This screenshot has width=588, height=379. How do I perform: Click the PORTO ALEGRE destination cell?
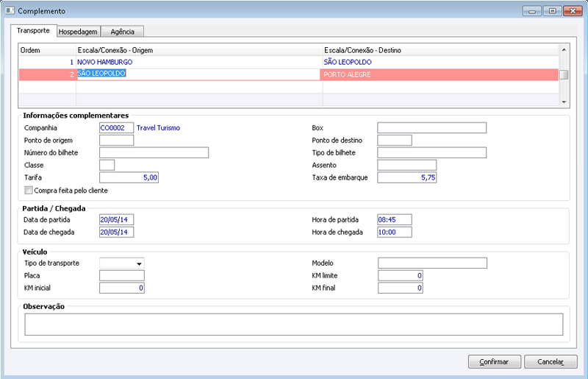[x=440, y=74]
